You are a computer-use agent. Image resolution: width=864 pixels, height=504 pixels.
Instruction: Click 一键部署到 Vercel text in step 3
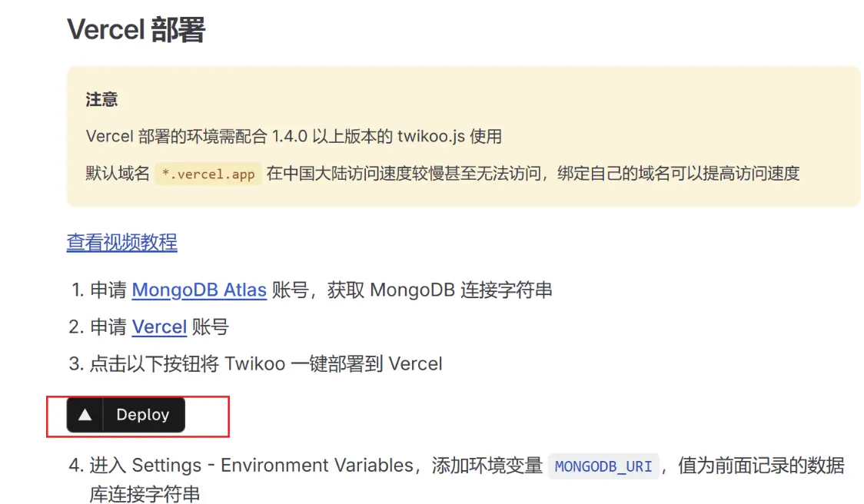pos(366,363)
